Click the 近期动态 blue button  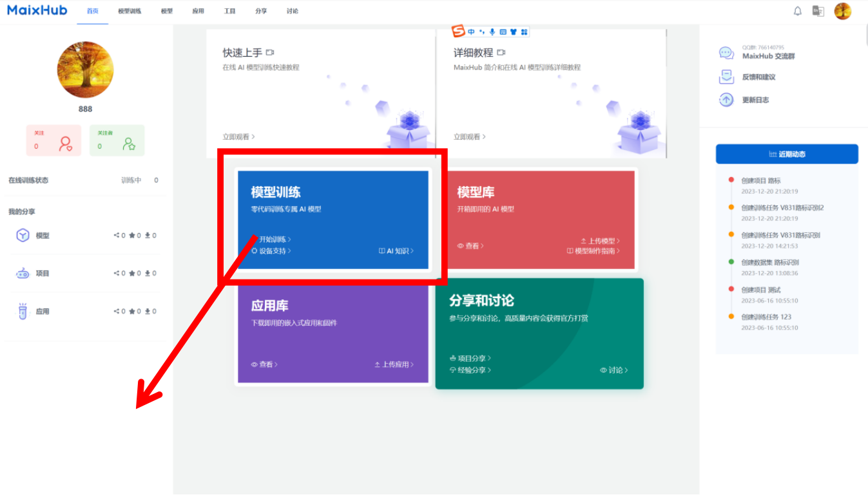click(787, 154)
